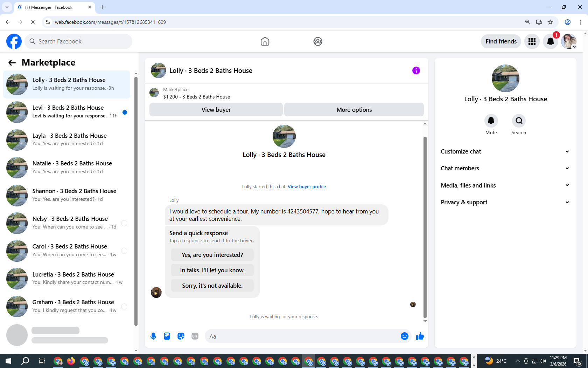Screen dimensions: 588x368
Task: Go back from Marketplace with the arrow
Action: (12, 63)
